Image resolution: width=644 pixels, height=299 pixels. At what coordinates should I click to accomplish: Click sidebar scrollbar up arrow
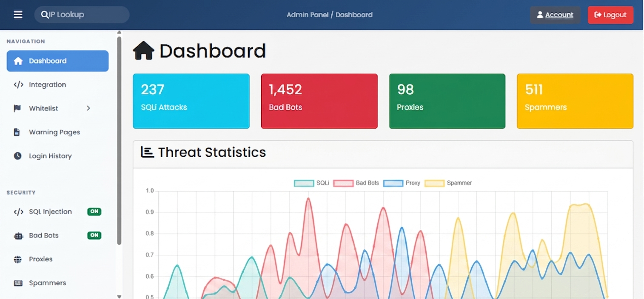point(119,32)
